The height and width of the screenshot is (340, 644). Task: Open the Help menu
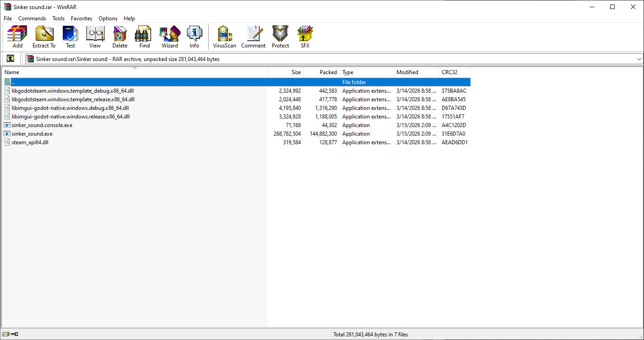(x=129, y=19)
